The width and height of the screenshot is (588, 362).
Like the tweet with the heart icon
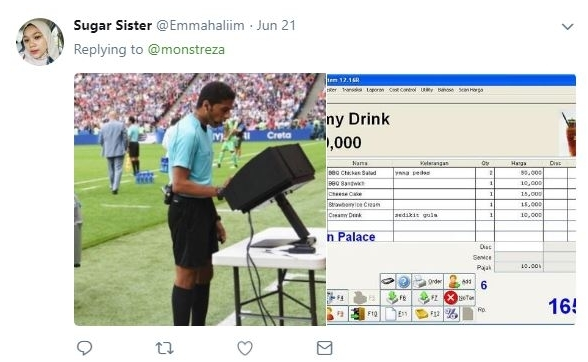point(245,348)
